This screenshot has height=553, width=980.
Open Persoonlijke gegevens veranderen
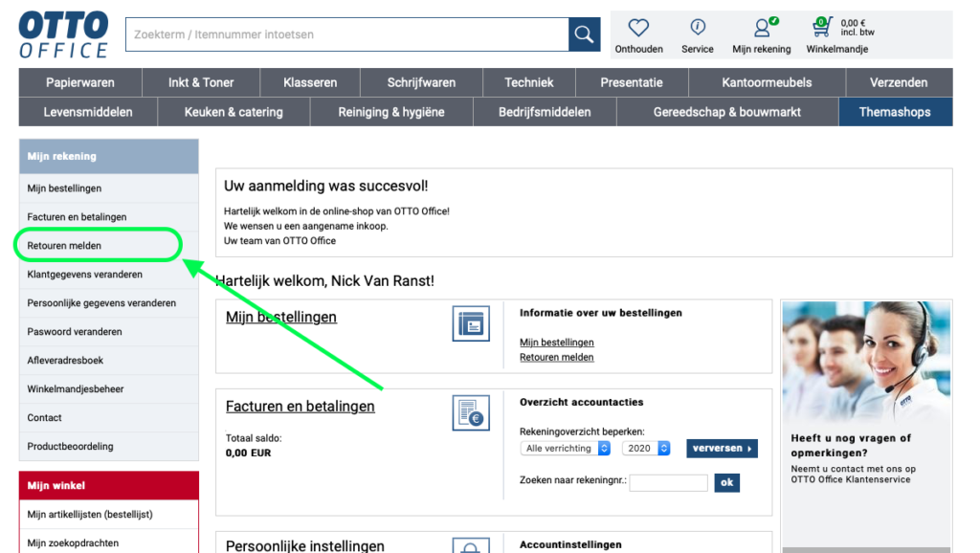coord(109,303)
